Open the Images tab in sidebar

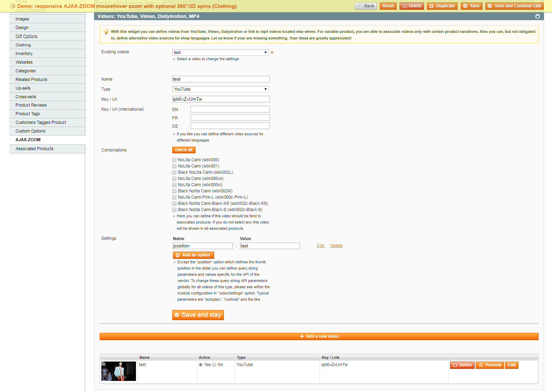tap(47, 19)
